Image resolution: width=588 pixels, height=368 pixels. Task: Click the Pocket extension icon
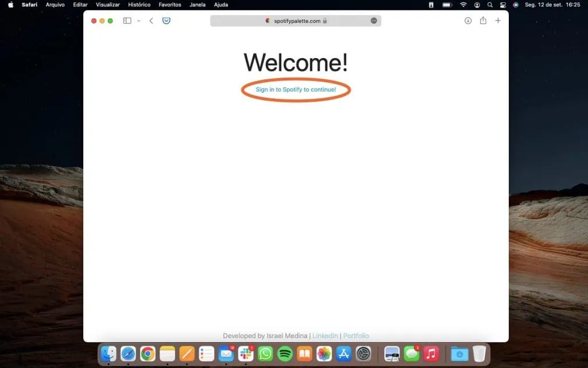point(167,21)
